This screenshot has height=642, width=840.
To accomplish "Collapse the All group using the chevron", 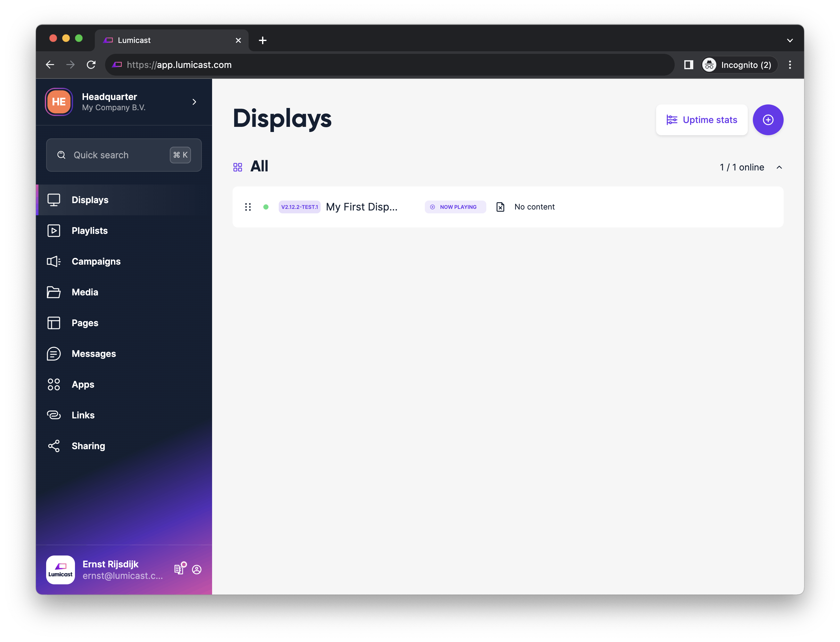I will click(779, 167).
